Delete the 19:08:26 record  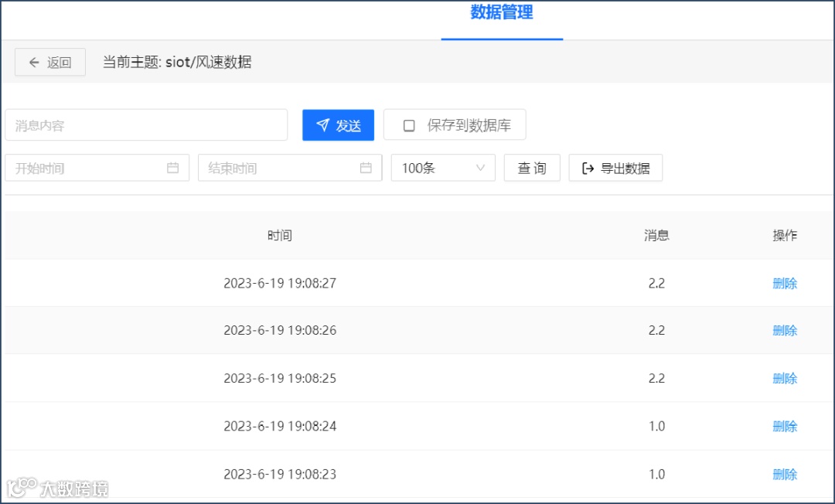(x=785, y=331)
